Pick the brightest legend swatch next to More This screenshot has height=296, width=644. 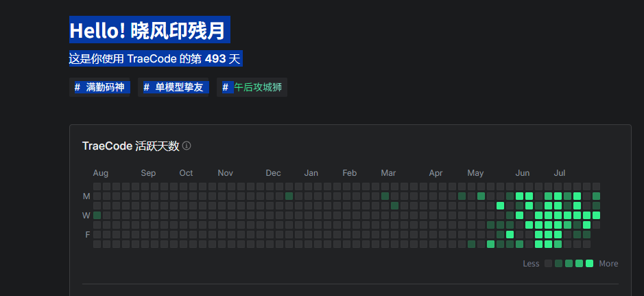589,264
